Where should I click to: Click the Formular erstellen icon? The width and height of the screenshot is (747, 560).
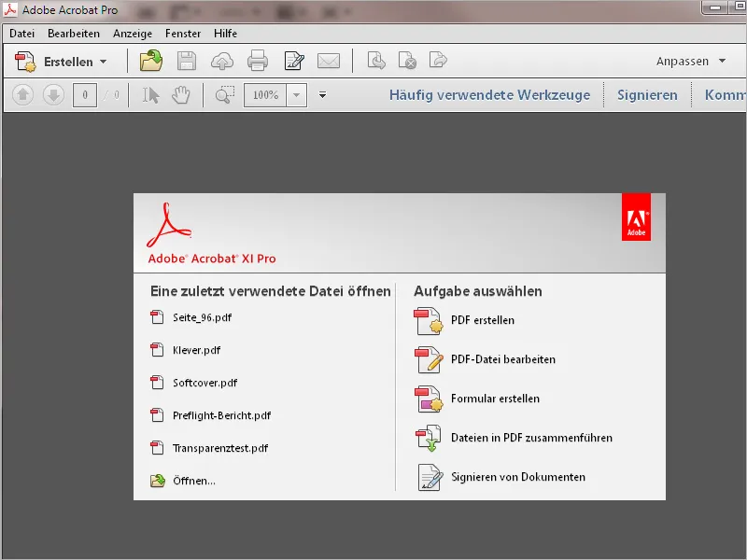point(429,399)
